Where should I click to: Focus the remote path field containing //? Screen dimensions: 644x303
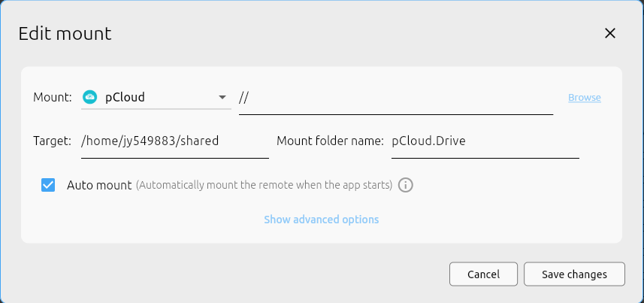395,98
